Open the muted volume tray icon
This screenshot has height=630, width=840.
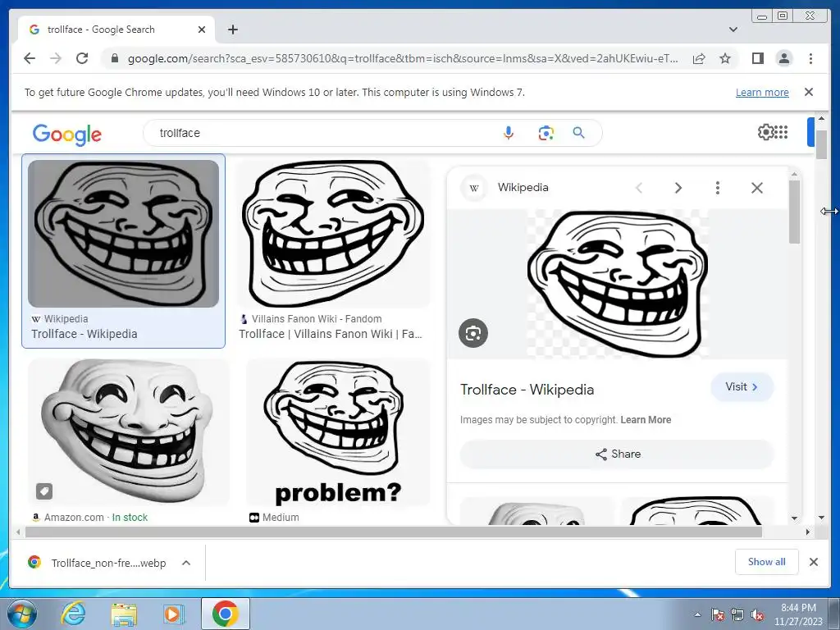757,614
